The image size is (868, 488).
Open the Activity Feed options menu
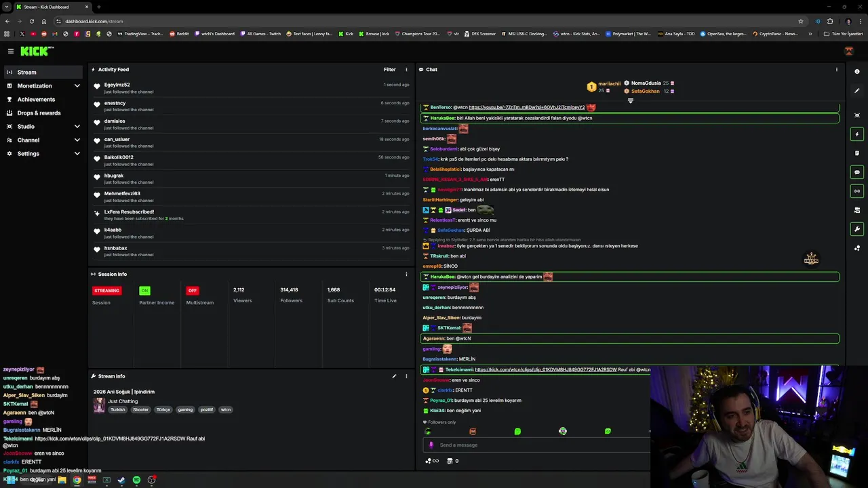tap(406, 69)
